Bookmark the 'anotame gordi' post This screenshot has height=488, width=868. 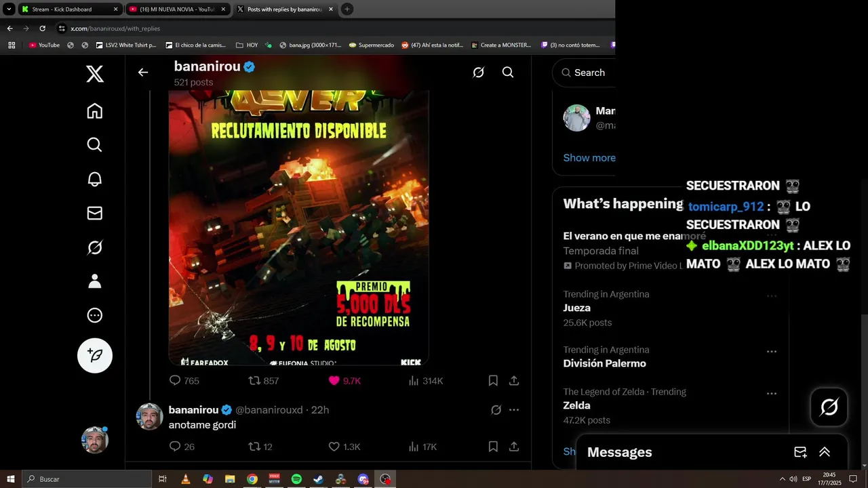point(493,447)
